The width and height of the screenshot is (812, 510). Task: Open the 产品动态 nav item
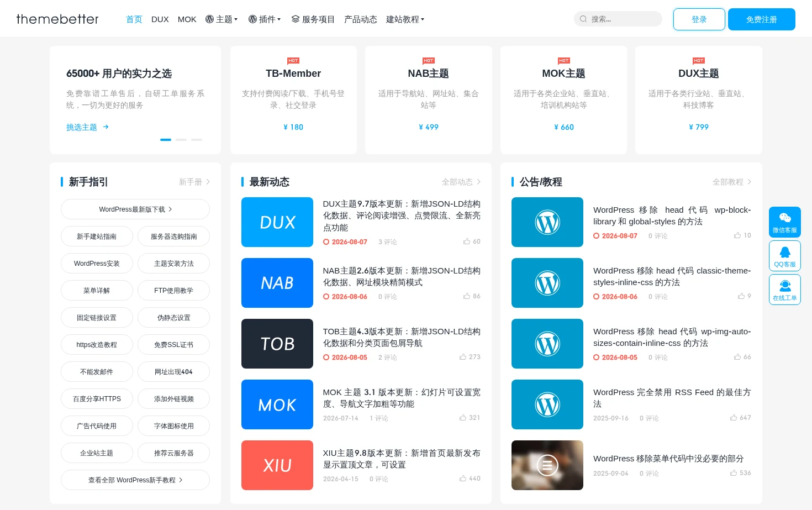pos(361,19)
